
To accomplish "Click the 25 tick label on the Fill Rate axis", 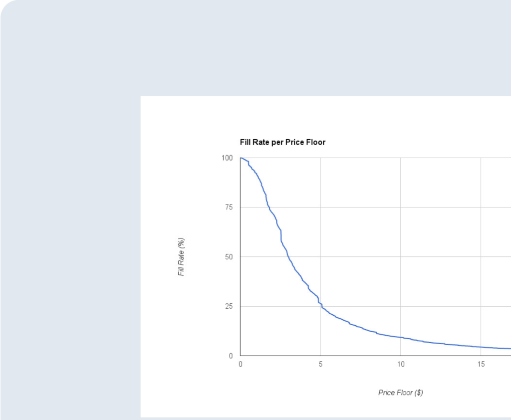I will pos(229,306).
